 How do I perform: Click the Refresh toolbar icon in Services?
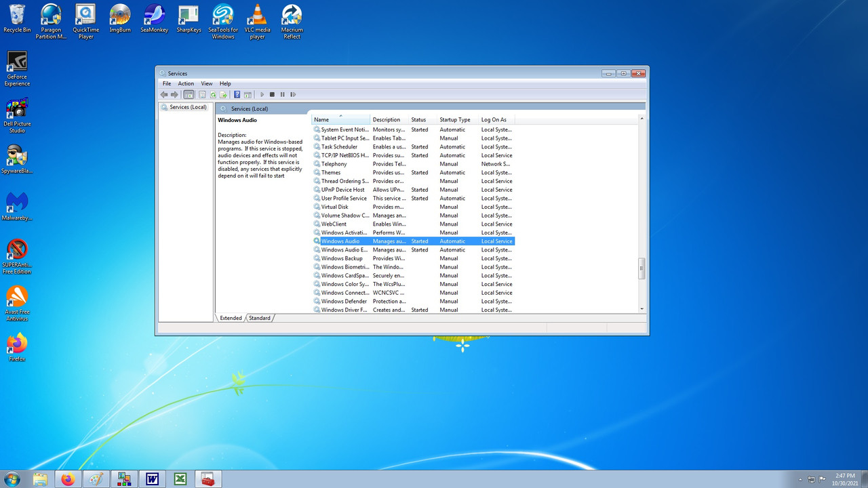[x=213, y=94]
